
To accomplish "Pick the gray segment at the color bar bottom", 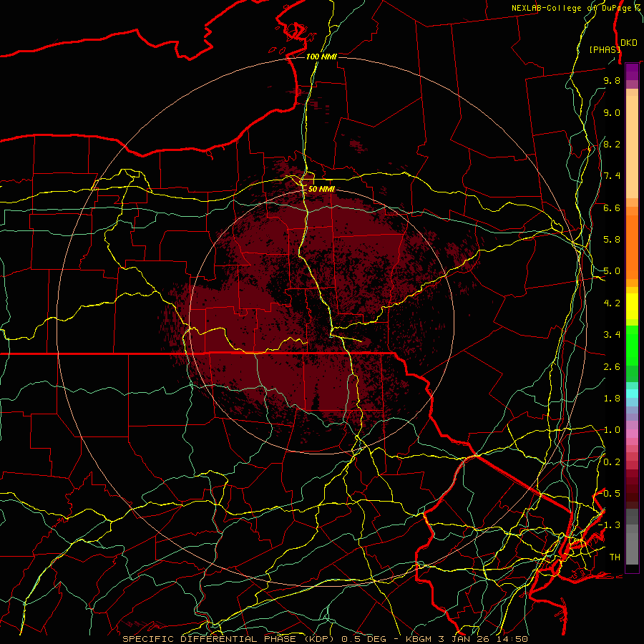I will coord(632,548).
